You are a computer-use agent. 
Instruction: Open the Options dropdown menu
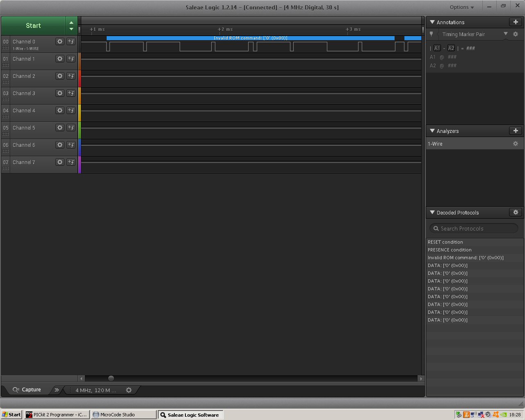(x=462, y=7)
